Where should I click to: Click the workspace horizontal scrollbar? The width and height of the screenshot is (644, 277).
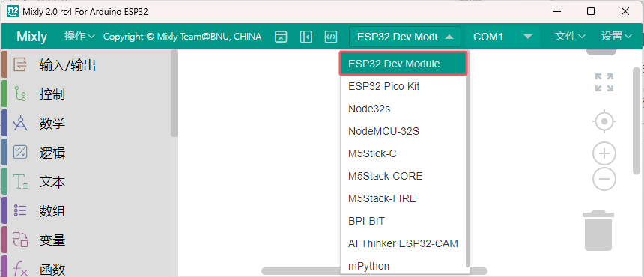tap(374, 271)
